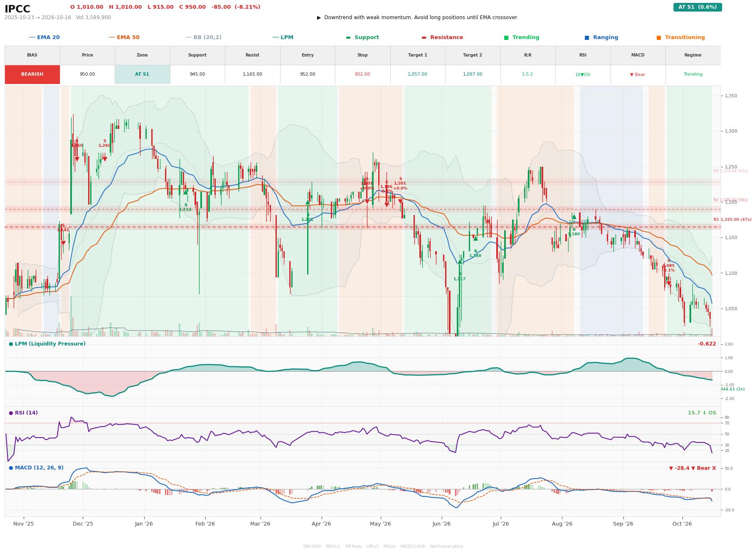Click the B 1,180 buy signal marker

coord(574,217)
